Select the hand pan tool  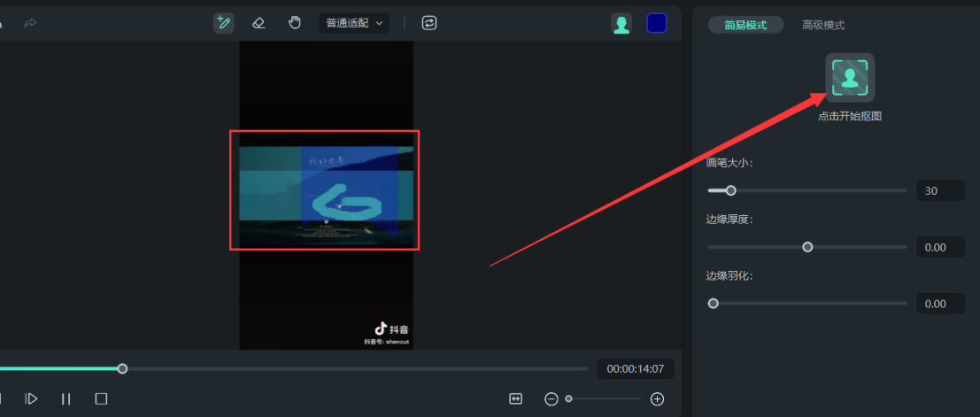coord(295,23)
